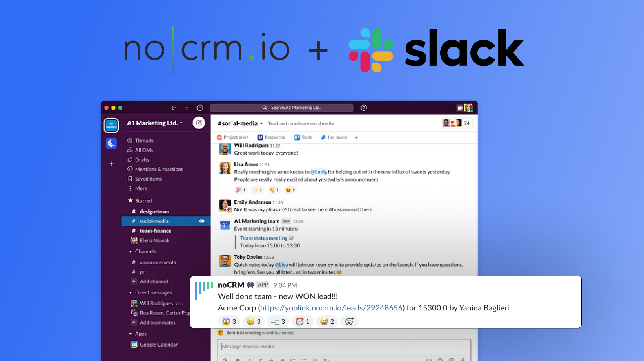644x361 pixels.
Task: Toggle the alarm clock emoji reaction
Action: [302, 321]
